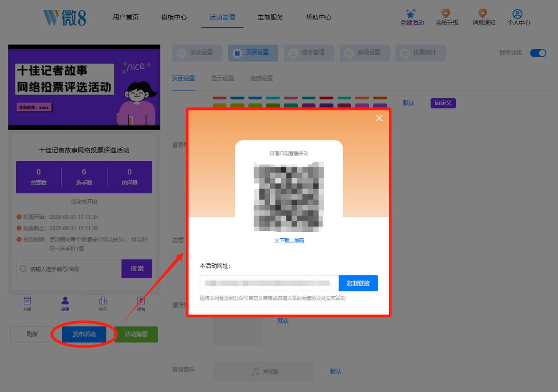The width and height of the screenshot is (558, 392).
Task: Go to 用户首页 in top navigation
Action: 126,17
